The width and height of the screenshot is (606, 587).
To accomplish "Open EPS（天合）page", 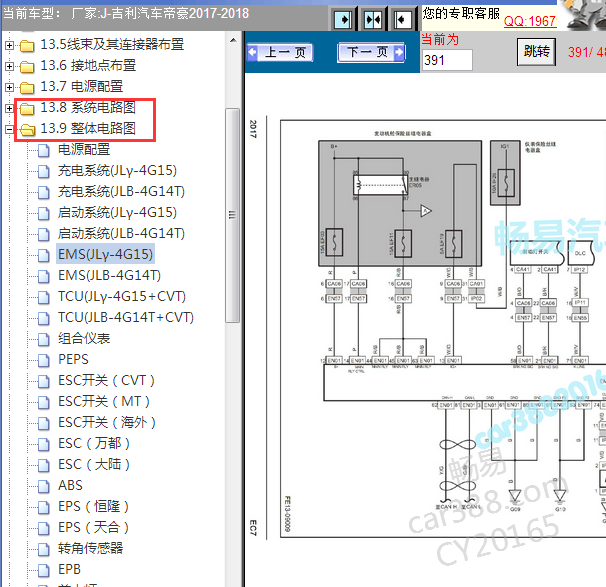I will coord(94,527).
